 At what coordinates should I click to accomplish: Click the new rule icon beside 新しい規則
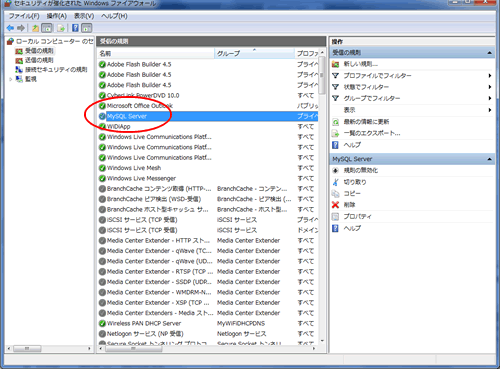(x=335, y=64)
